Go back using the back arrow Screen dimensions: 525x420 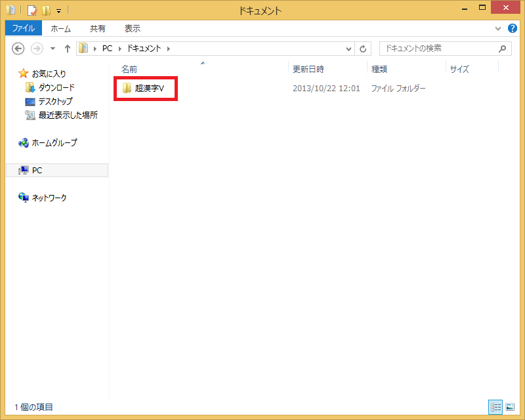coord(18,49)
